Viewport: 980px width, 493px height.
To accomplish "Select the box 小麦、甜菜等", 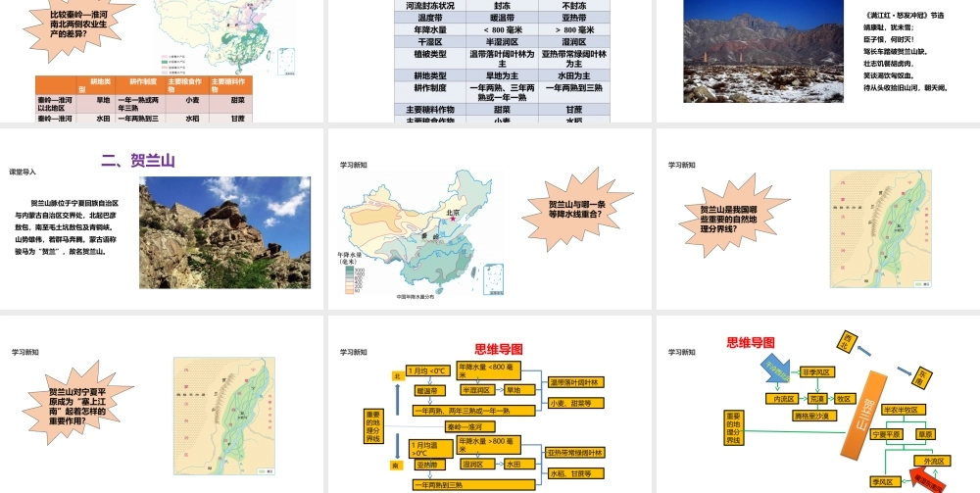I will 575,403.
